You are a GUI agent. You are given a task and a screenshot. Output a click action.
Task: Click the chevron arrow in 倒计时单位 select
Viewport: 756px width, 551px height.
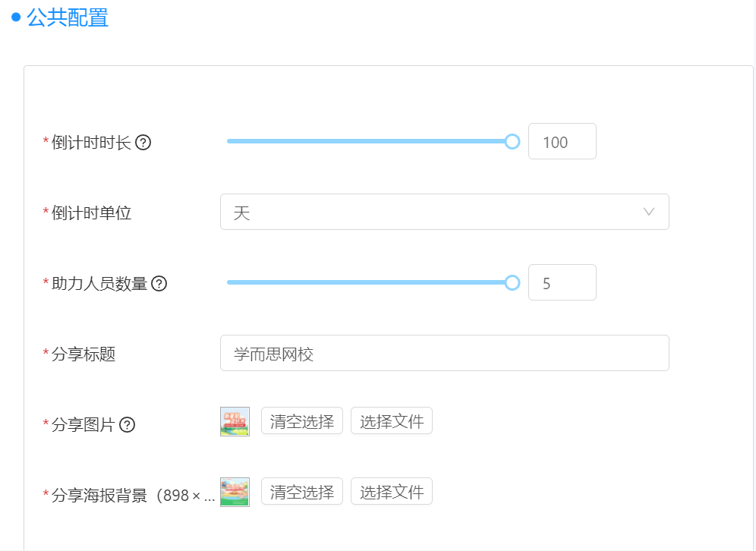click(x=649, y=212)
